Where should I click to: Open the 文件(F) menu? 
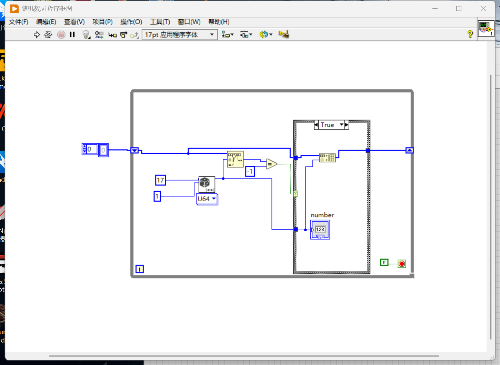pyautogui.click(x=19, y=22)
